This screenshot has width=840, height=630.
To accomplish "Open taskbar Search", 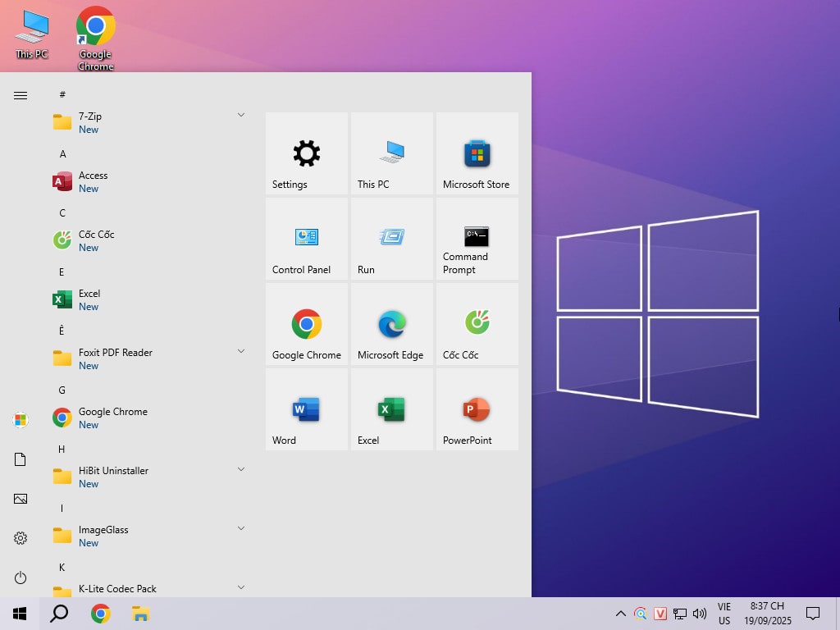I will point(59,614).
